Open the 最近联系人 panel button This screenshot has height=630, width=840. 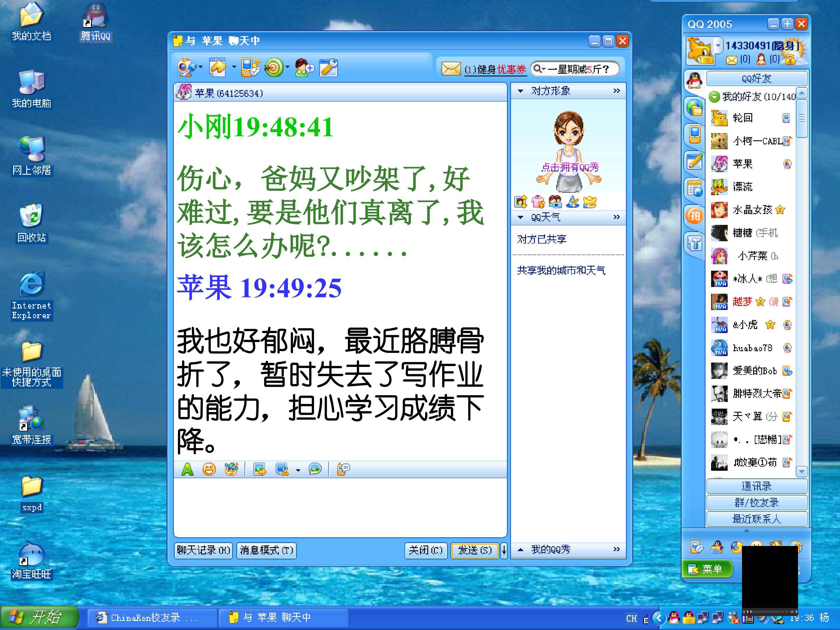[x=757, y=519]
